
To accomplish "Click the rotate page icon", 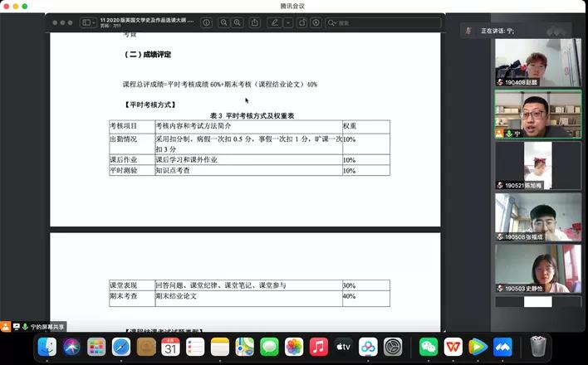I will (301, 22).
